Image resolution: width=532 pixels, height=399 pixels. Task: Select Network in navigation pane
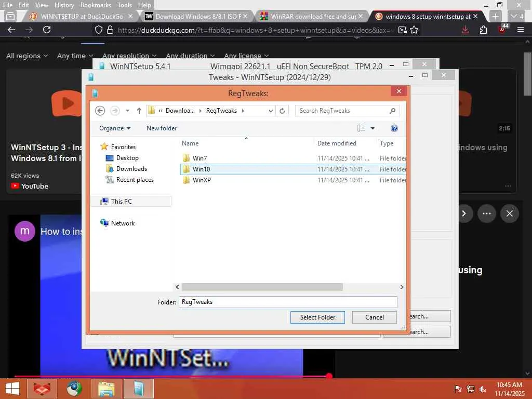[x=117, y=223]
